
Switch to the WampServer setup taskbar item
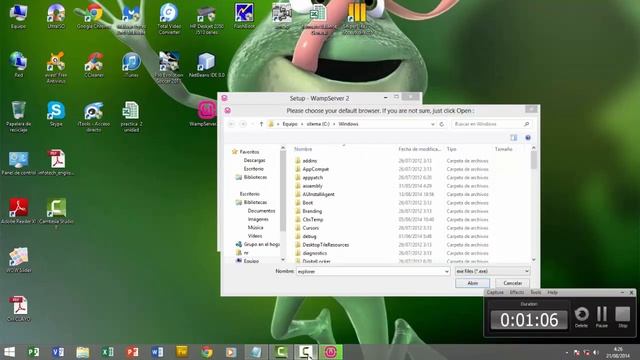[330, 352]
